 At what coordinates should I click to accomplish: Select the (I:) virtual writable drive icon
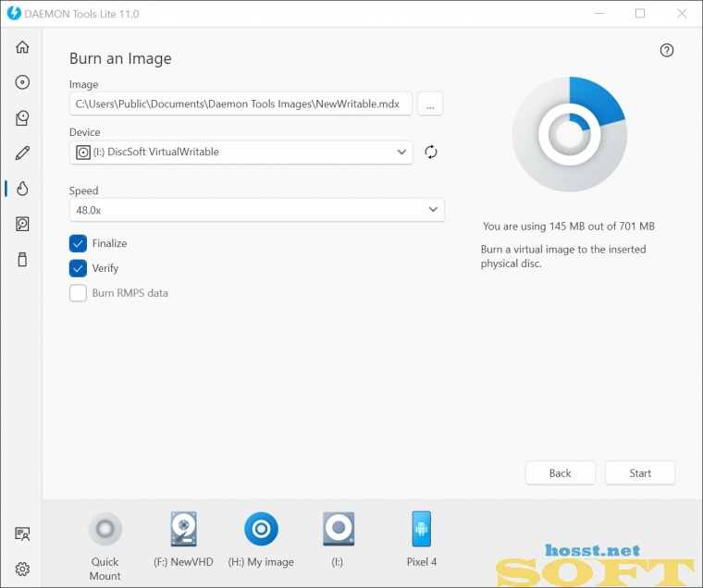(339, 529)
